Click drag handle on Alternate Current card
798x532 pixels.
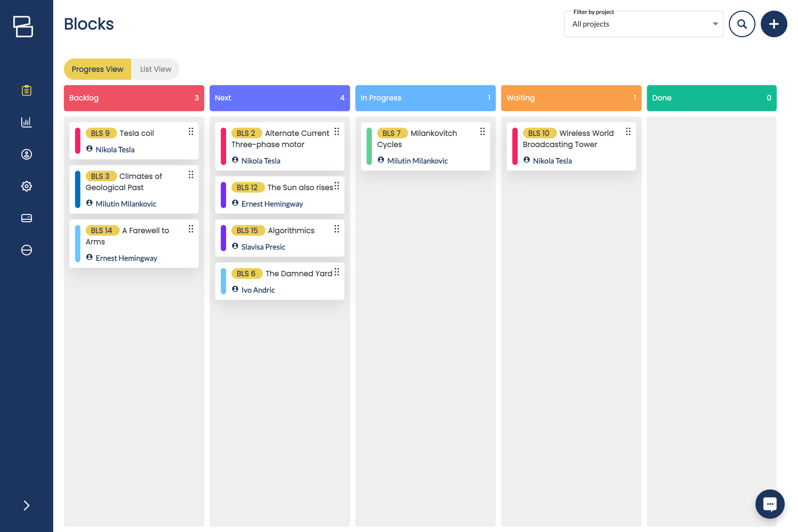[x=337, y=131]
